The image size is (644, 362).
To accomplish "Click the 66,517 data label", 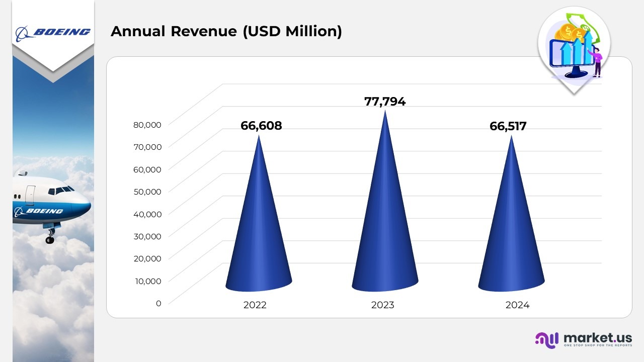I will (508, 126).
